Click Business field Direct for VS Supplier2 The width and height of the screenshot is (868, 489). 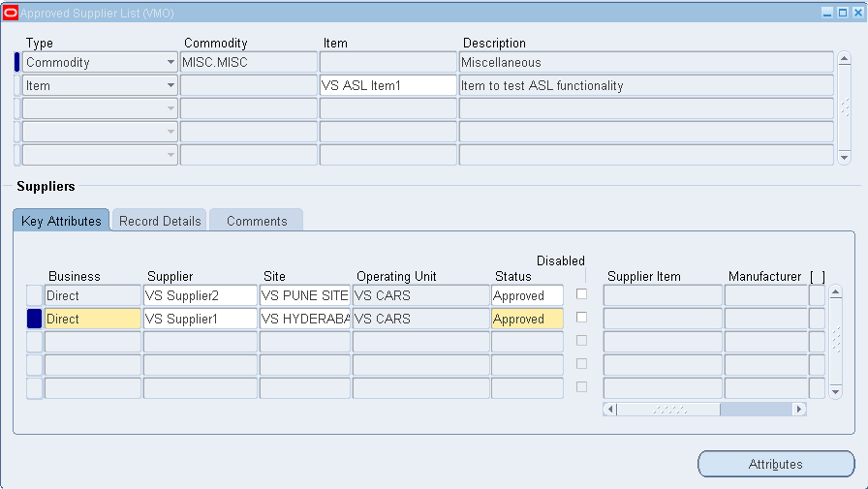[92, 296]
